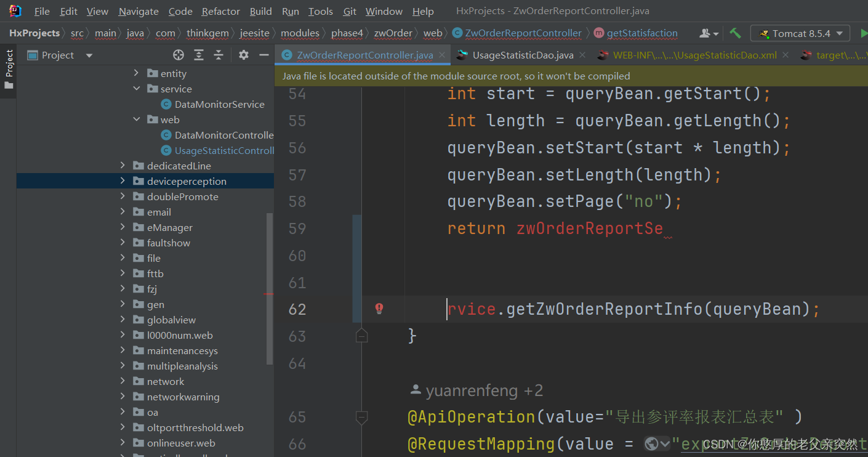Open the File menu
This screenshot has height=457, width=868.
click(42, 11)
